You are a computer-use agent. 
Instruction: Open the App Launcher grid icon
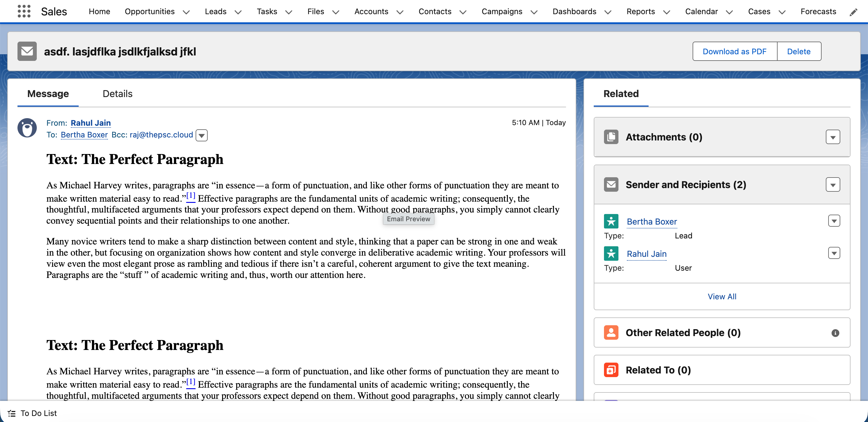tap(24, 11)
